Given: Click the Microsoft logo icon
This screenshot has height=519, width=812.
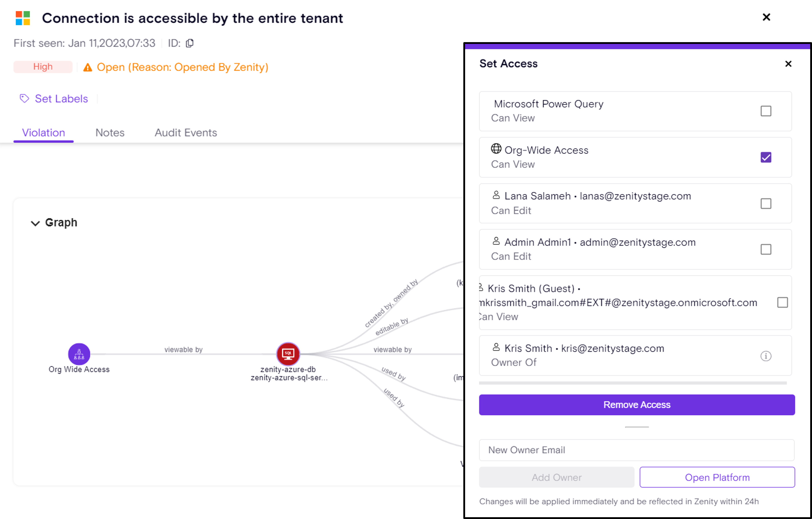Looking at the screenshot, I should pos(23,18).
